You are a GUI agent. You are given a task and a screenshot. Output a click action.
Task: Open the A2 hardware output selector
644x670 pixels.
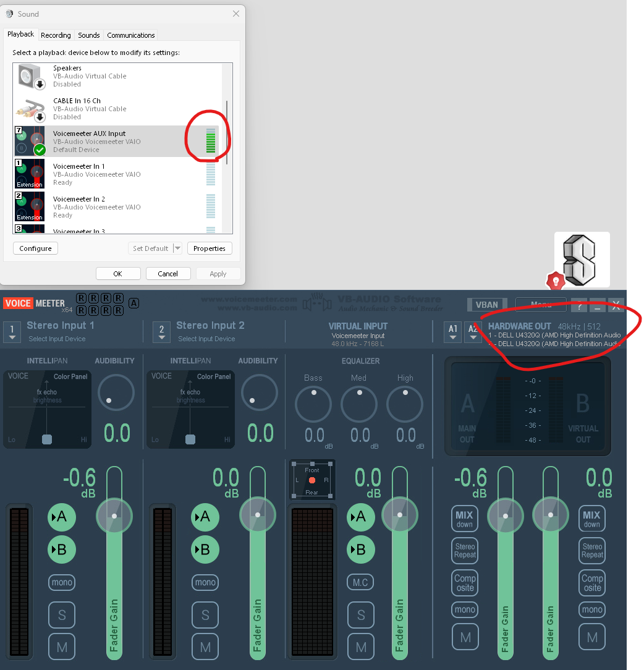[473, 332]
